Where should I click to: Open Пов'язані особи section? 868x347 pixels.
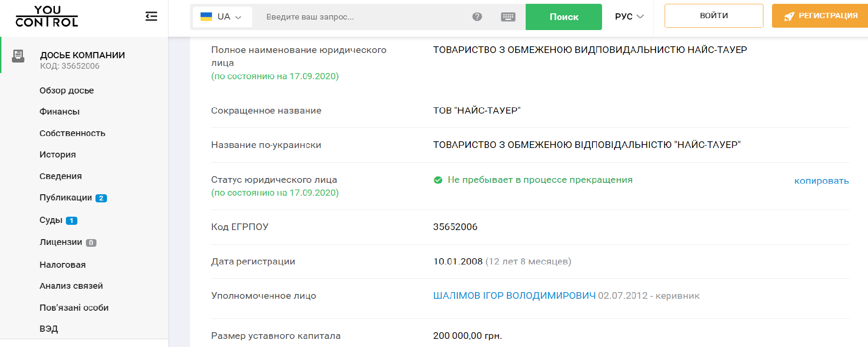click(74, 308)
